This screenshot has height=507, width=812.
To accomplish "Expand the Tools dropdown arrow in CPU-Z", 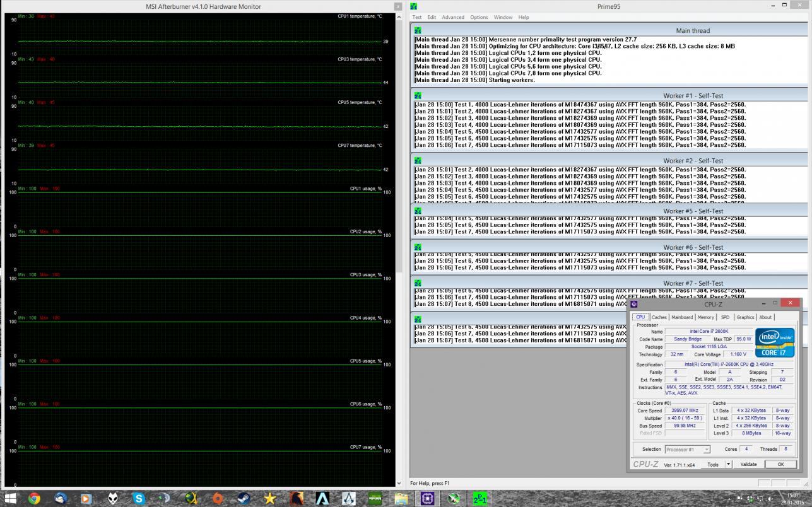I will (x=728, y=464).
